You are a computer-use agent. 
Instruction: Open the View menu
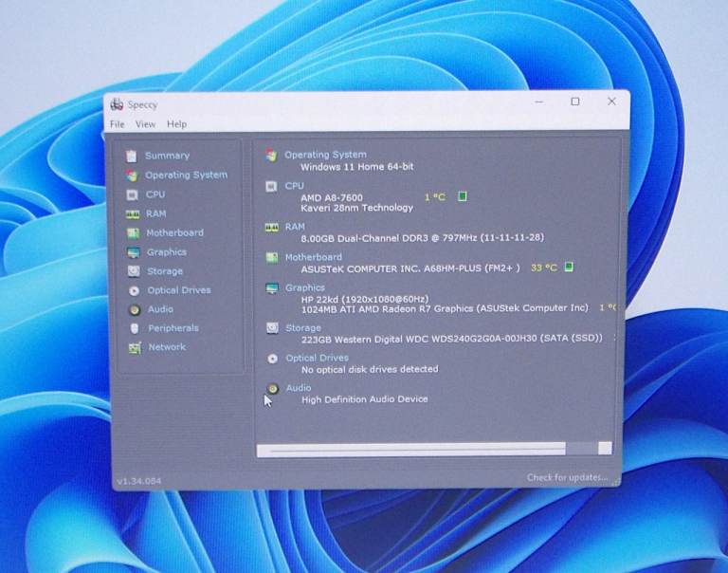[145, 124]
